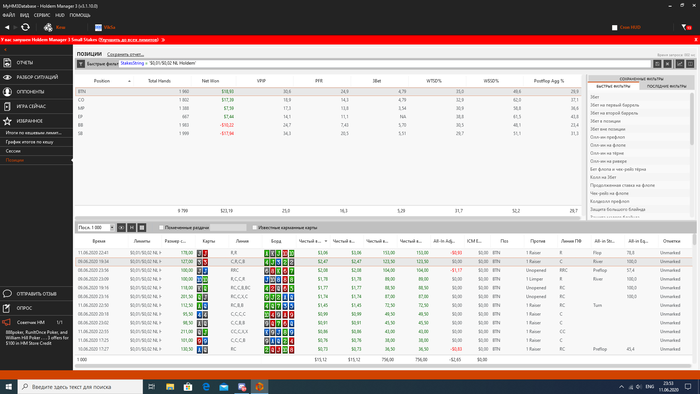
Task: Switch to Последние фильтры tab
Action: (667, 86)
